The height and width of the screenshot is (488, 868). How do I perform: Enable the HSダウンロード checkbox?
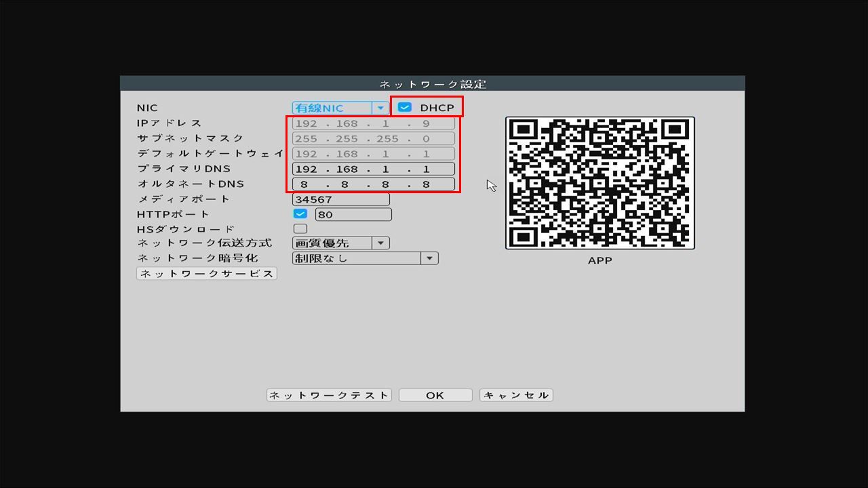point(300,229)
